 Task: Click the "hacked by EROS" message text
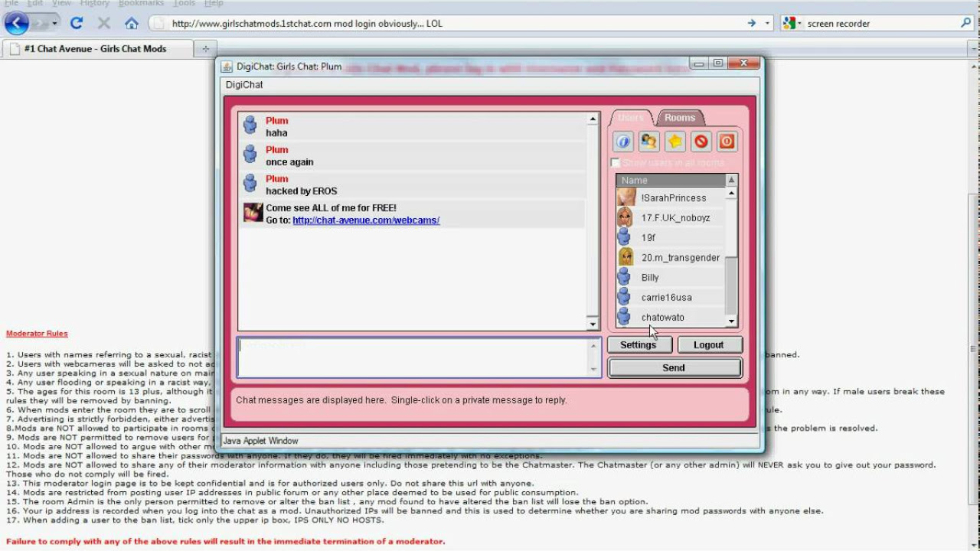pos(301,191)
